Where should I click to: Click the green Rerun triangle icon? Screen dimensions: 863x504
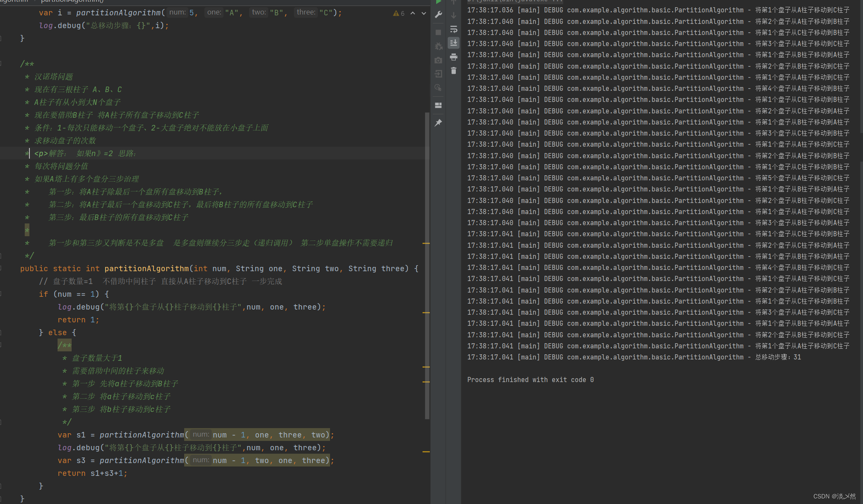(x=438, y=2)
